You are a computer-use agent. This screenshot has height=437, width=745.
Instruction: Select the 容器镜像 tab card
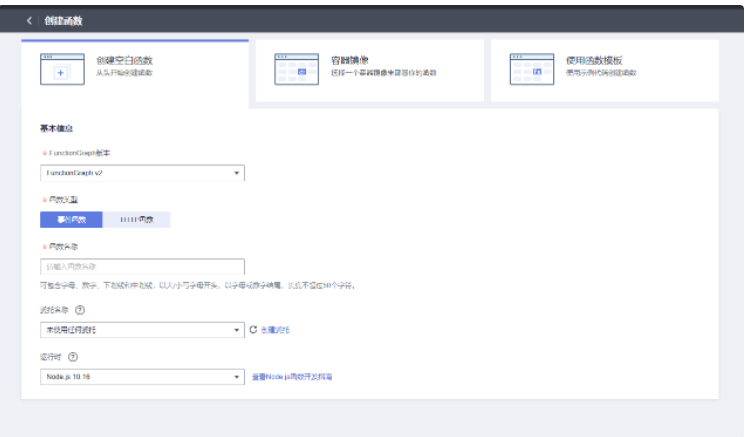tap(370, 70)
